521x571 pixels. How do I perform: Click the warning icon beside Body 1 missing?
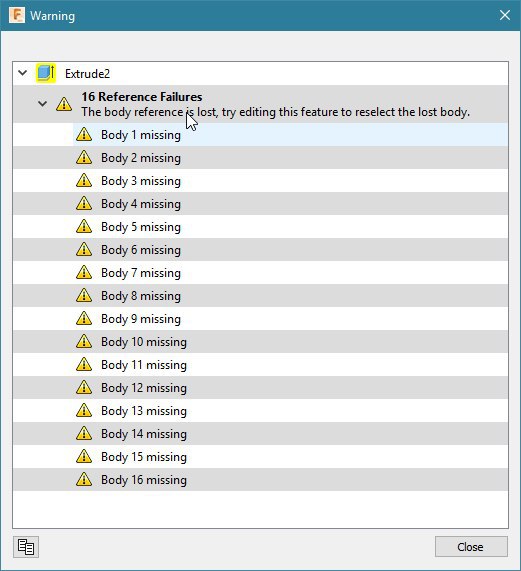point(84,134)
